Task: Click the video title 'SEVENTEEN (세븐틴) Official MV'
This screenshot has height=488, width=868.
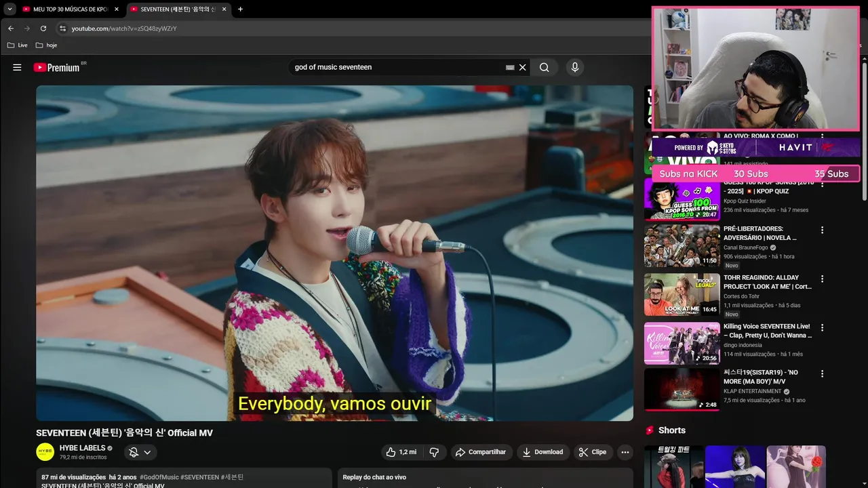Action: point(124,433)
